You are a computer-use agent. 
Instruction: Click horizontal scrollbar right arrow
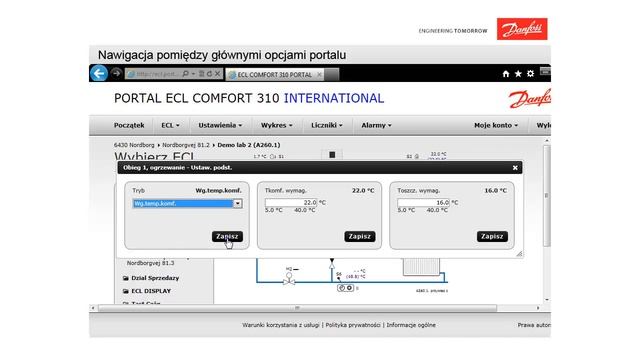(x=538, y=308)
